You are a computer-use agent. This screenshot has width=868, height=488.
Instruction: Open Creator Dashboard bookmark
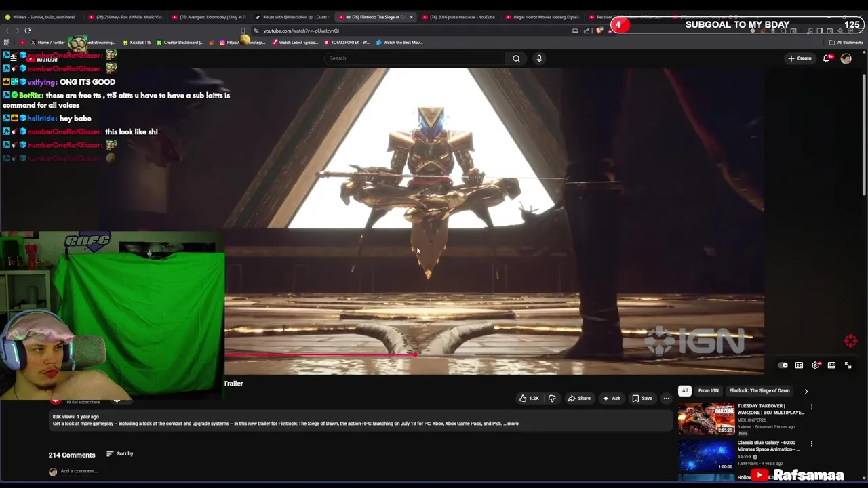[x=180, y=43]
